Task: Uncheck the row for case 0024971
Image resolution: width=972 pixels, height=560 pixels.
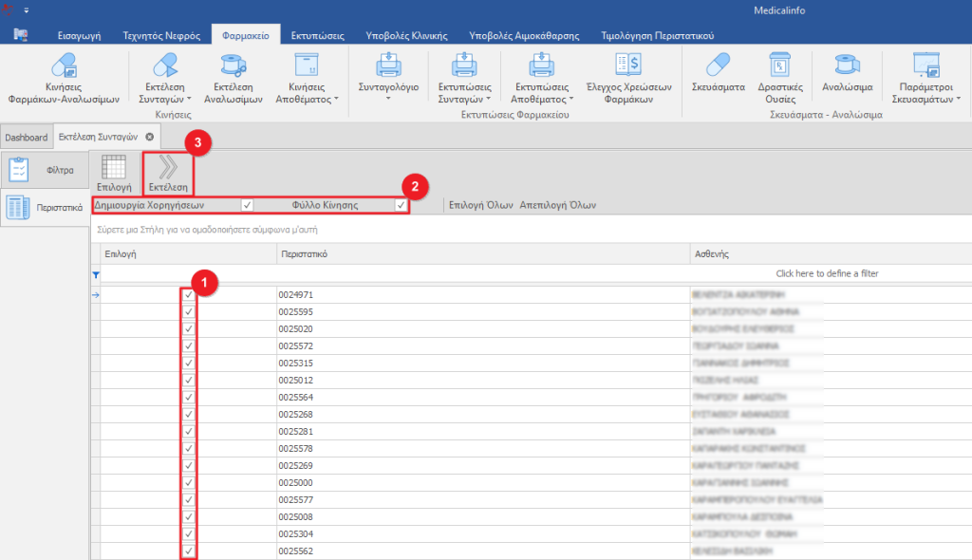Action: (x=189, y=295)
